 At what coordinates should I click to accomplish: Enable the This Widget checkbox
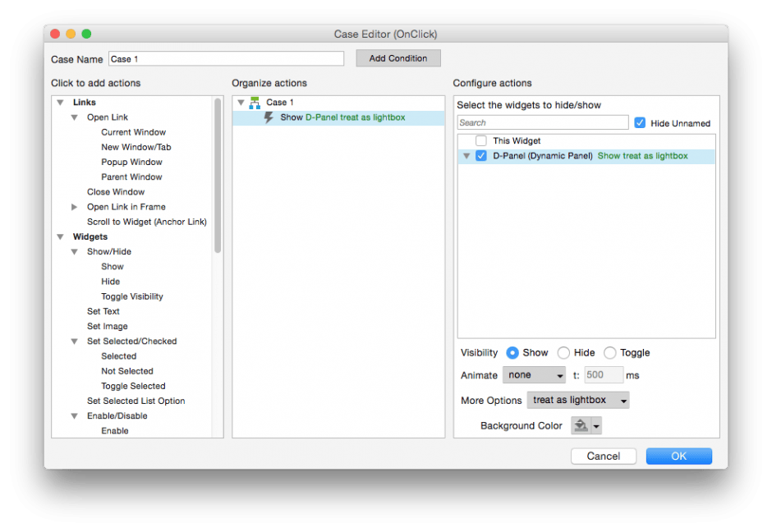(481, 141)
